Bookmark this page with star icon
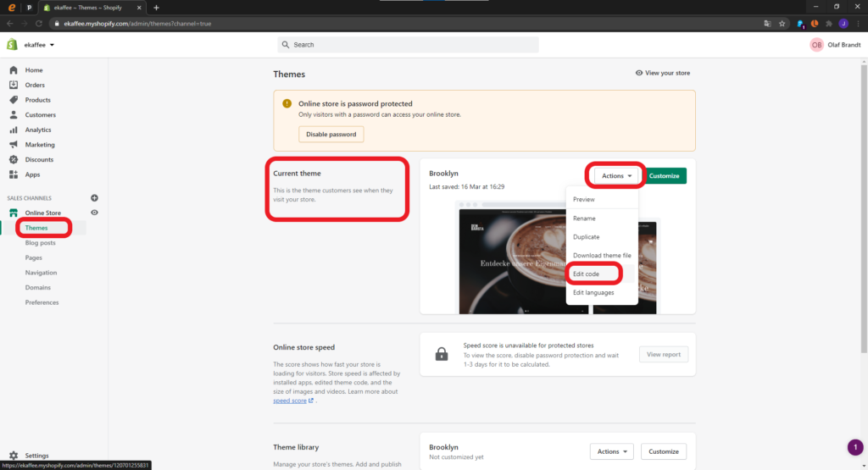The width and height of the screenshot is (868, 470). (x=782, y=24)
